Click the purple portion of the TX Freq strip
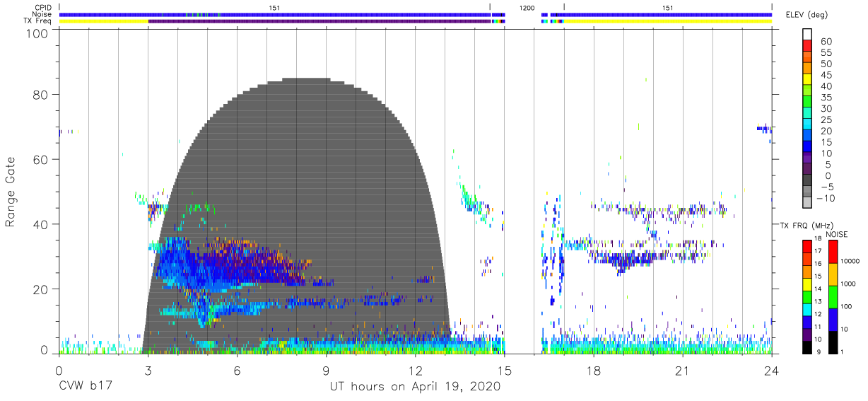The width and height of the screenshot is (868, 401). tap(319, 21)
